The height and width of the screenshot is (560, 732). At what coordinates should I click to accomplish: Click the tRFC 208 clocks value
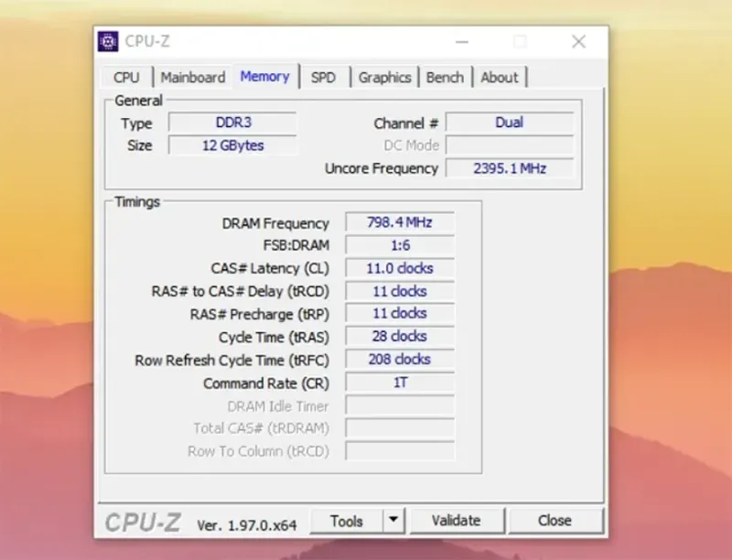400,360
